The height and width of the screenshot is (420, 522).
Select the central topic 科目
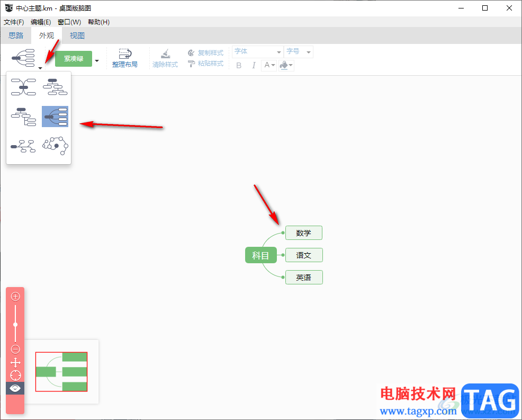tap(261, 255)
